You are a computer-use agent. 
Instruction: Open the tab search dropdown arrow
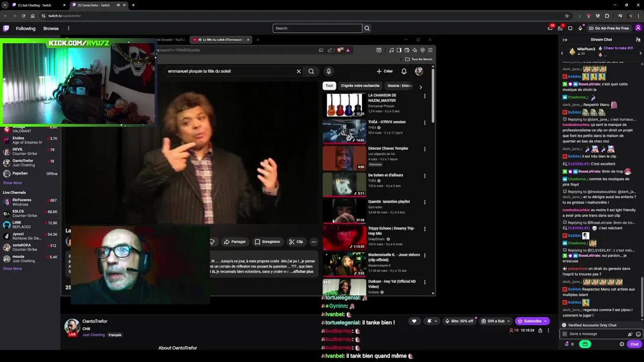pyautogui.click(x=5, y=5)
